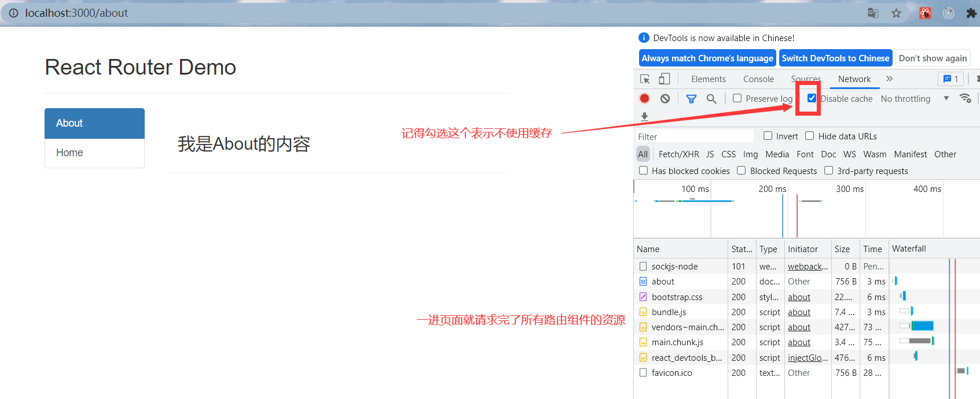Filter requests by Wasm type
Image resolution: width=980 pixels, height=399 pixels.
(x=875, y=154)
